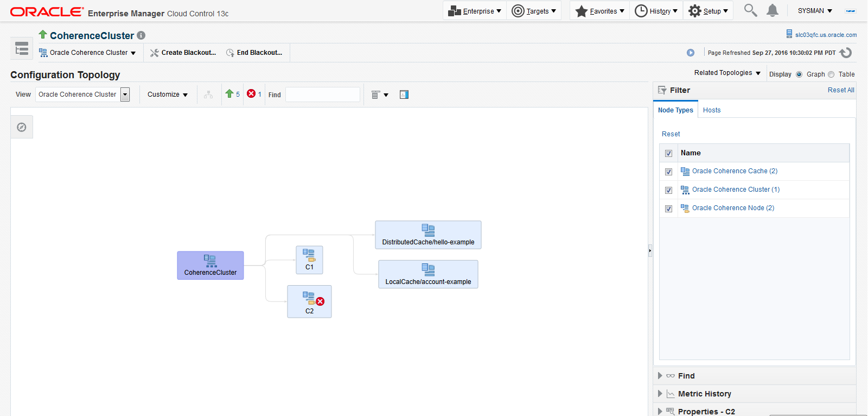Filter by down targets count 1

254,94
